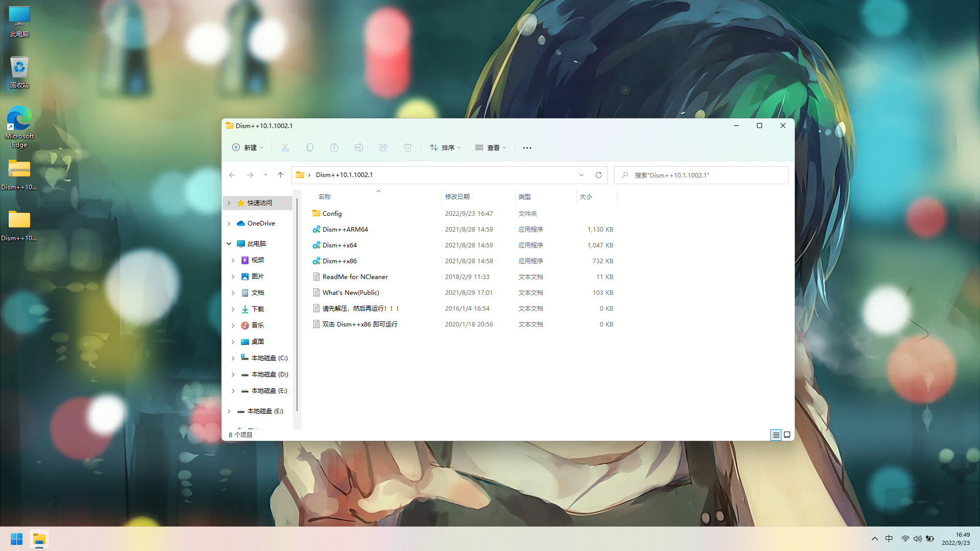Click the Cut scissors icon in toolbar
The height and width of the screenshot is (551, 980).
point(285,147)
